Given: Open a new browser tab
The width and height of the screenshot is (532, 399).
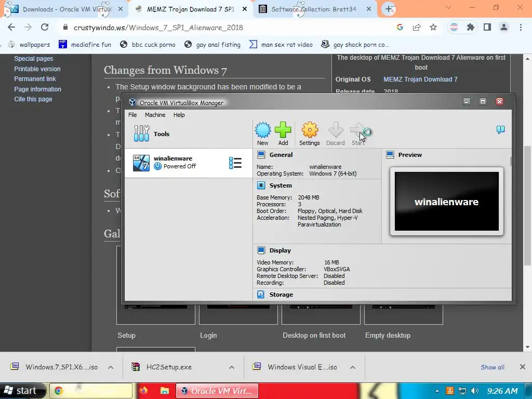Looking at the screenshot, I should coord(389,9).
